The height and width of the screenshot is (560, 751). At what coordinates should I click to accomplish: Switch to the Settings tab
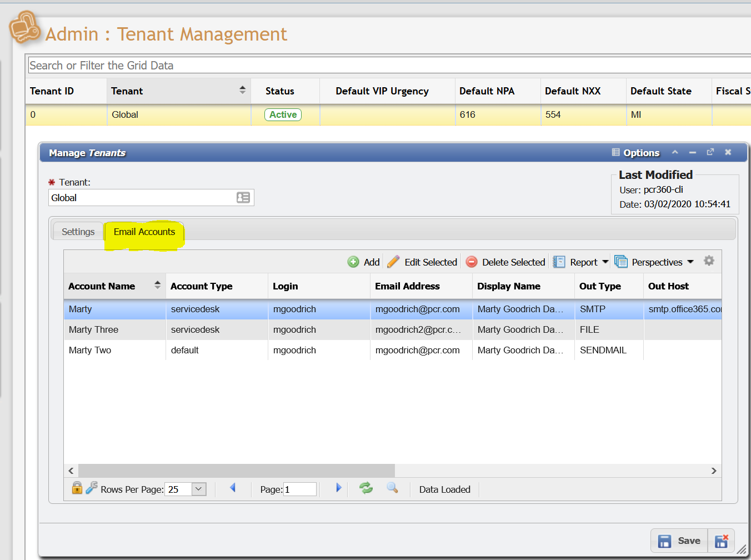(78, 231)
